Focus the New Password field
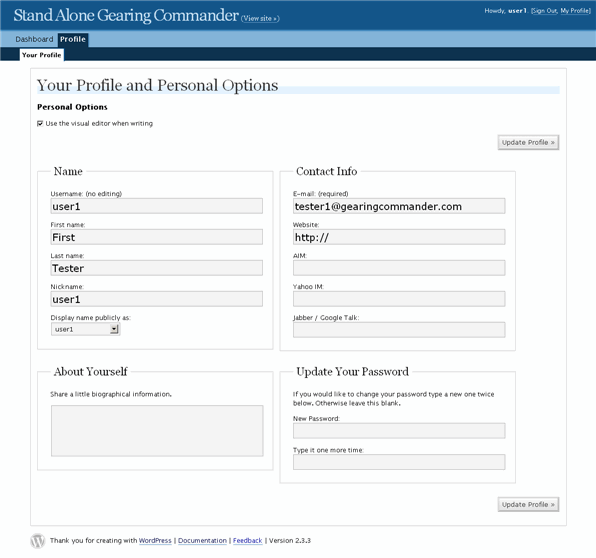Screen dimensions: 596x558 coord(399,431)
